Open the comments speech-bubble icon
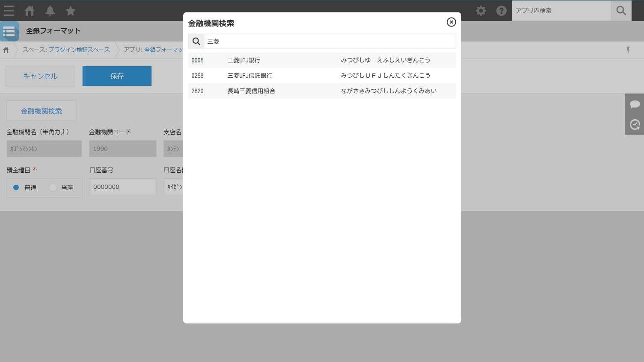The height and width of the screenshot is (362, 644). coord(635,104)
